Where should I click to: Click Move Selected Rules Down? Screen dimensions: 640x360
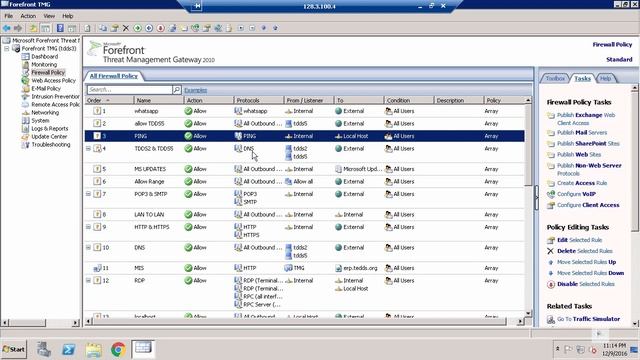tap(590, 273)
